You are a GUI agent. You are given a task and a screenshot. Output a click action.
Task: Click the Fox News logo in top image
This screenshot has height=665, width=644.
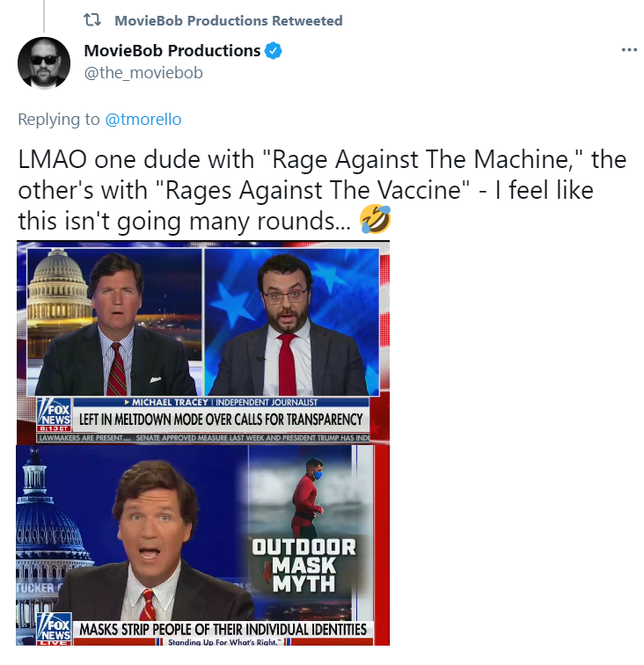(54, 414)
